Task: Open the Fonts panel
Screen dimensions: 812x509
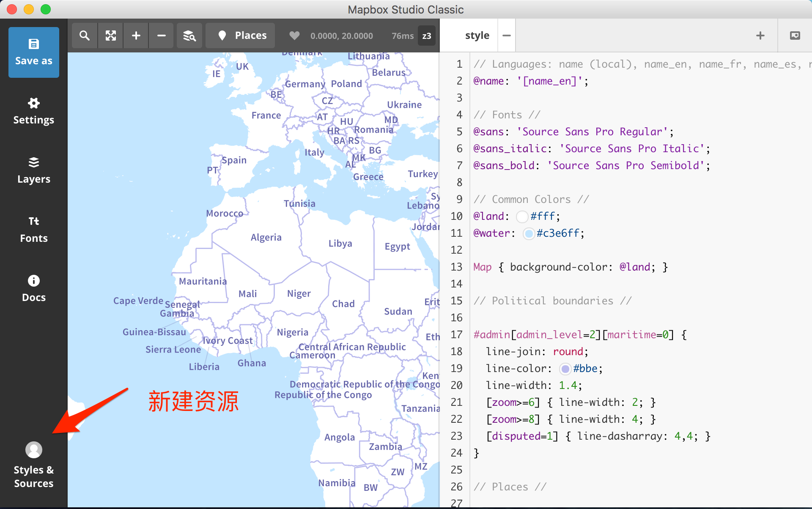Action: tap(34, 230)
